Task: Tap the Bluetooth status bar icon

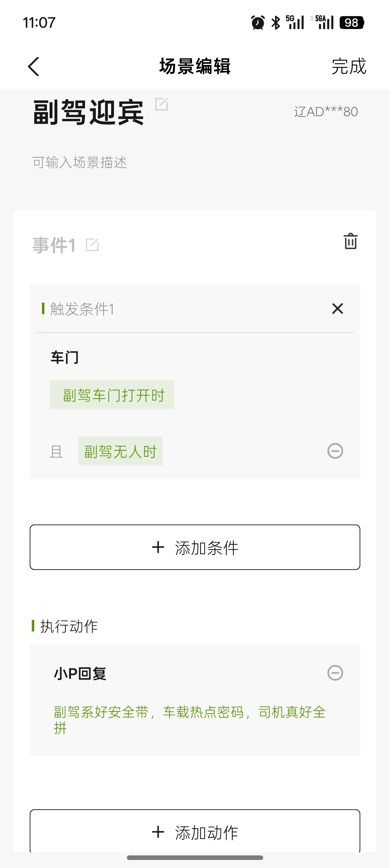Action: (x=276, y=23)
